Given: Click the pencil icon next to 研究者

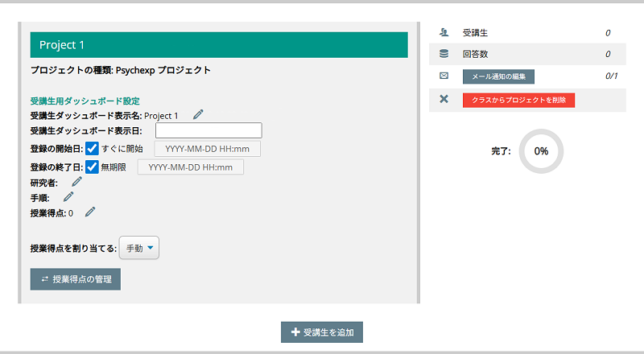Looking at the screenshot, I should (76, 182).
